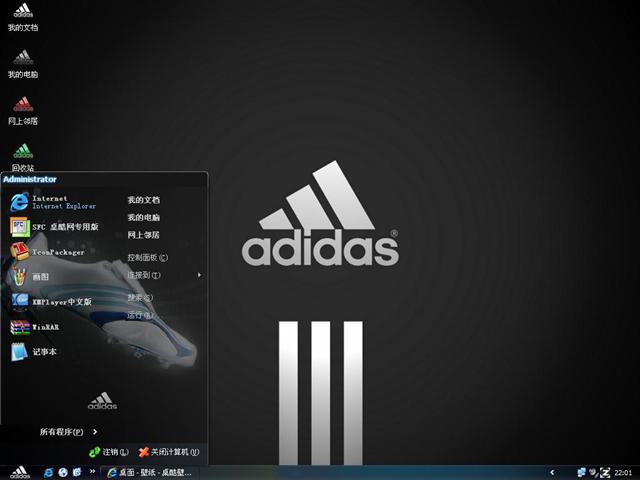Image resolution: width=640 pixels, height=480 pixels.
Task: Click the third quick launch icon
Action: tap(77, 472)
